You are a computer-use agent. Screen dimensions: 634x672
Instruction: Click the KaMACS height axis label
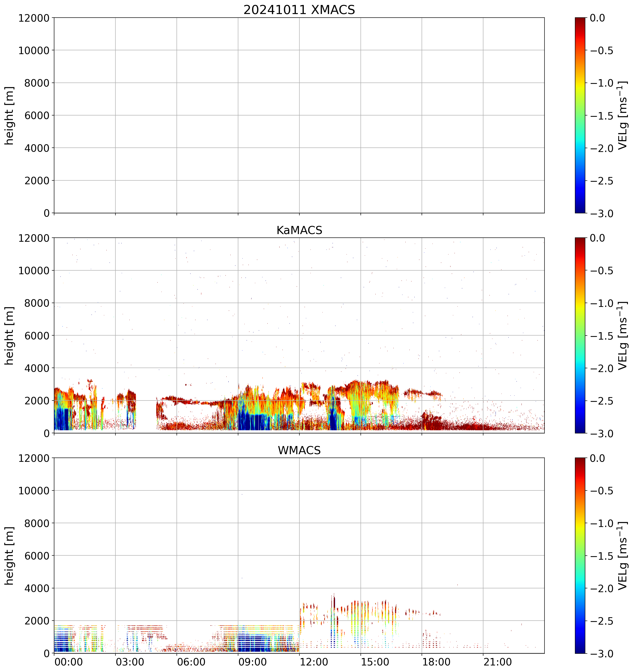[x=9, y=335]
